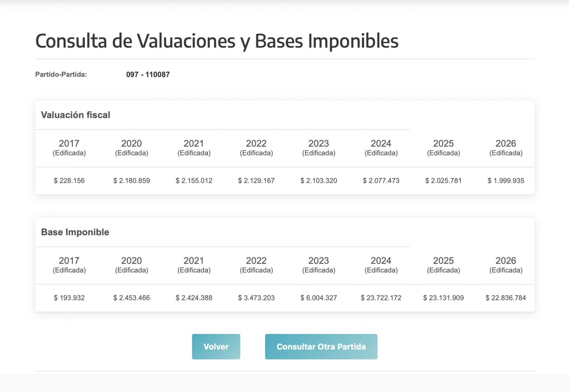The width and height of the screenshot is (569, 392).
Task: Click the page title Consulta de Valuaciones
Action: [217, 41]
